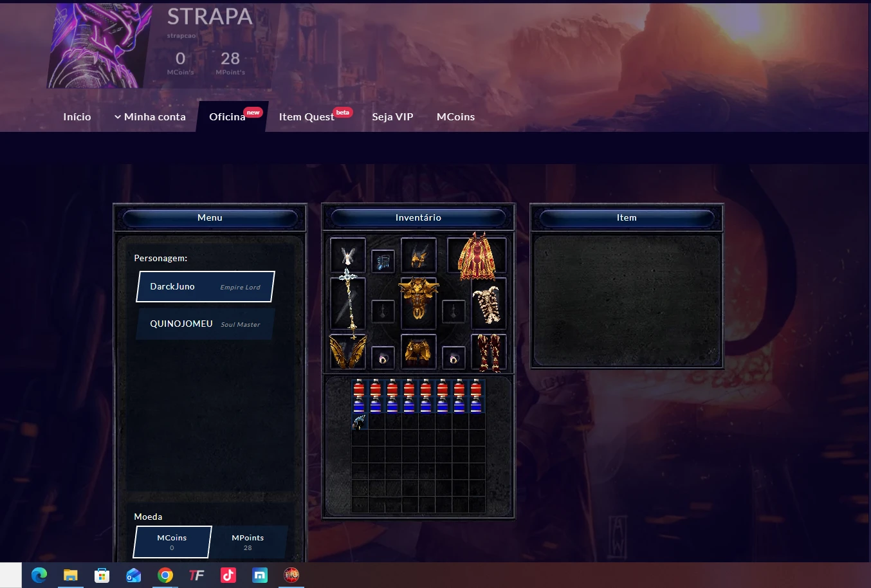Open the Item Quest beta tab

coord(307,116)
